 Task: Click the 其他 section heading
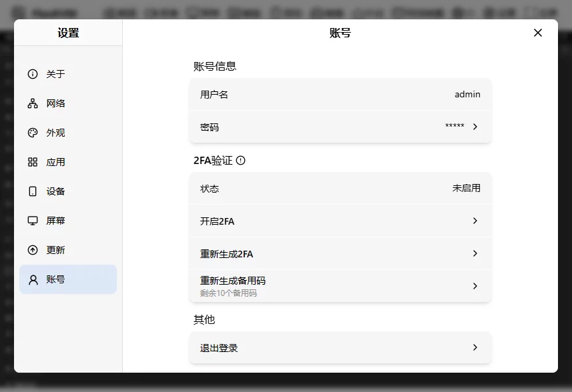(x=204, y=319)
